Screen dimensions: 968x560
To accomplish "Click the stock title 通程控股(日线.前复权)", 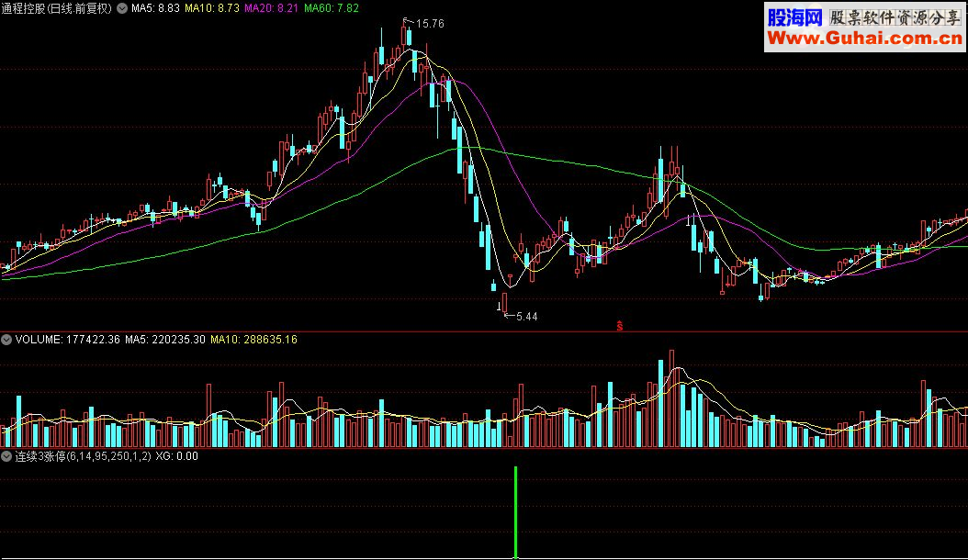I will tap(57, 8).
